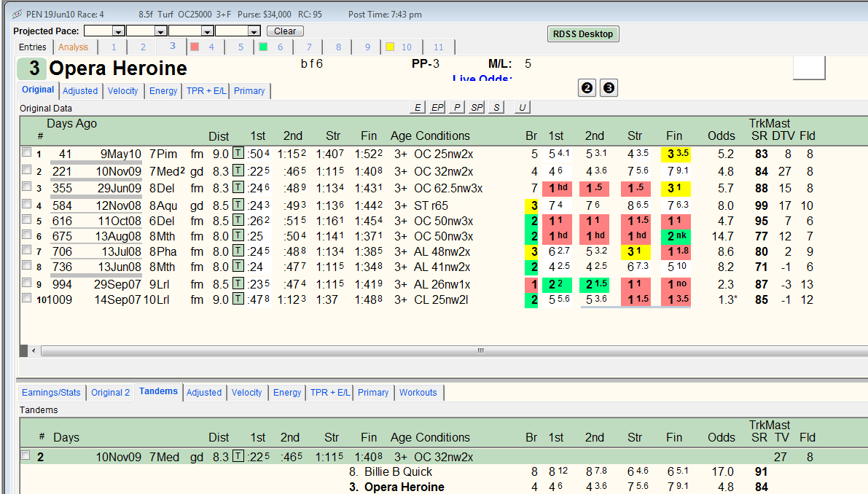The width and height of the screenshot is (868, 494).
Task: Open the upper Primary tab
Action: coord(249,91)
